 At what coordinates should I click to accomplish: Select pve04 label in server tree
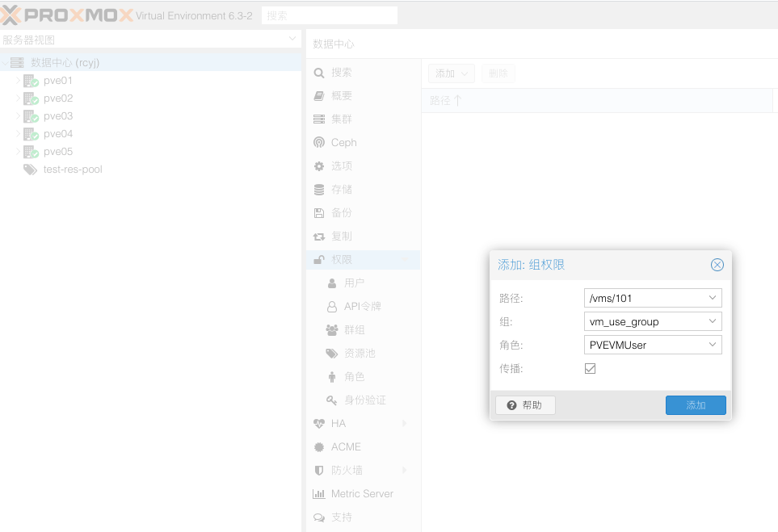pyautogui.click(x=58, y=134)
